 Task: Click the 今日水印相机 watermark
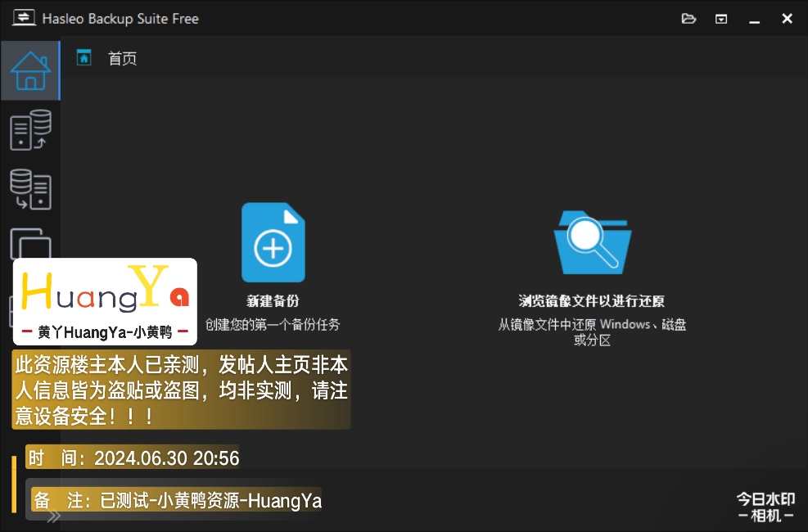765,507
